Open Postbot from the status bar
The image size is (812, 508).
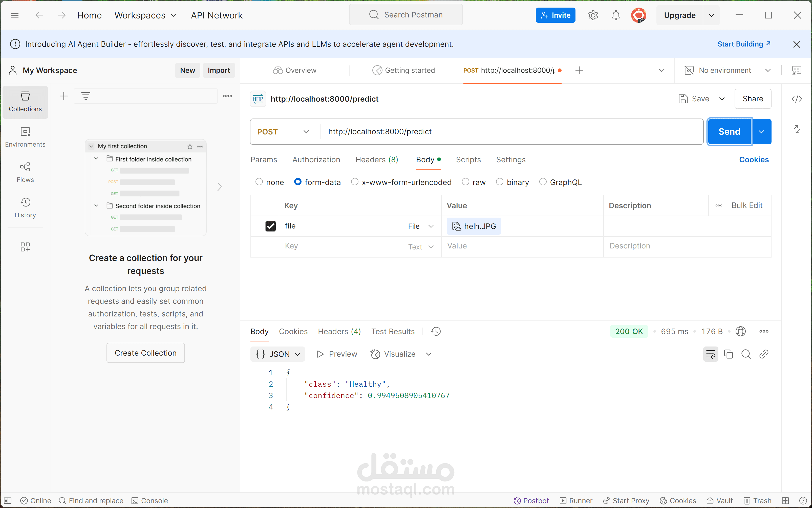pyautogui.click(x=531, y=501)
